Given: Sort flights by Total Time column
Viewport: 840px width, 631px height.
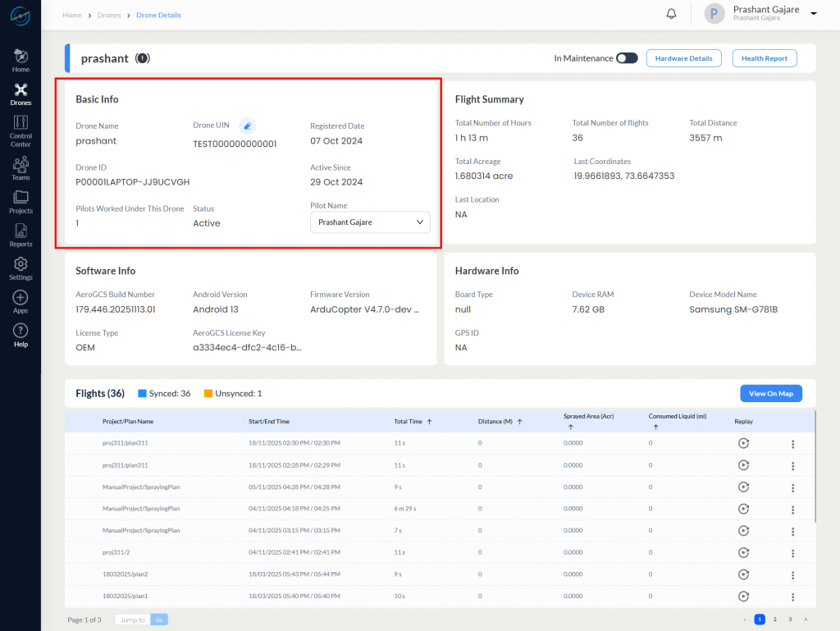Looking at the screenshot, I should coord(429,422).
